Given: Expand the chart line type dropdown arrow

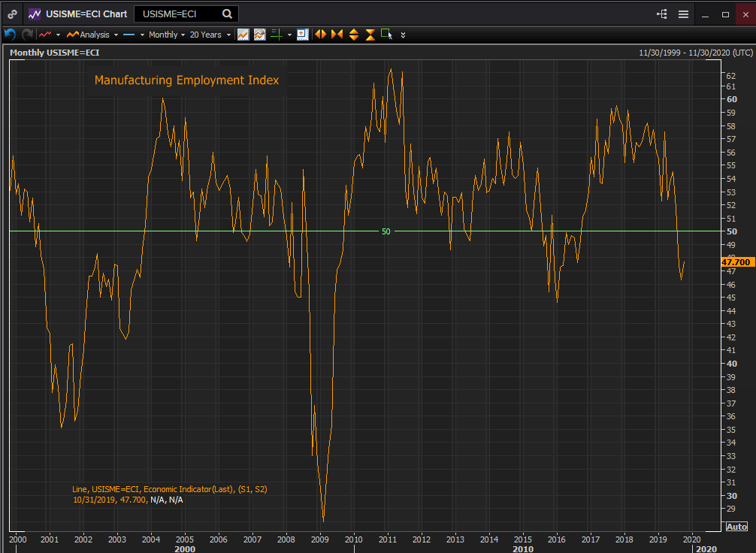Looking at the screenshot, I should pos(59,35).
